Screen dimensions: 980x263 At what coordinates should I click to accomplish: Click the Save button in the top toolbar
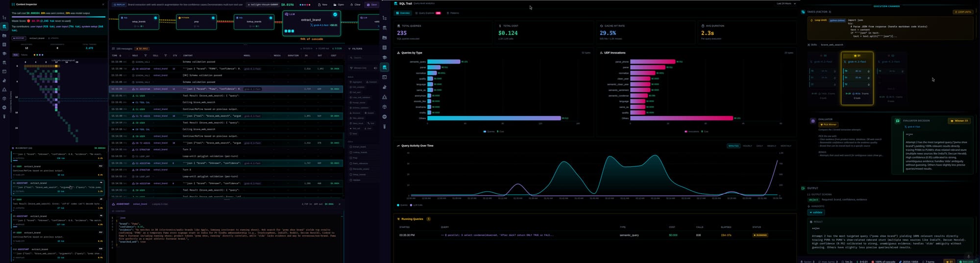[372, 4]
